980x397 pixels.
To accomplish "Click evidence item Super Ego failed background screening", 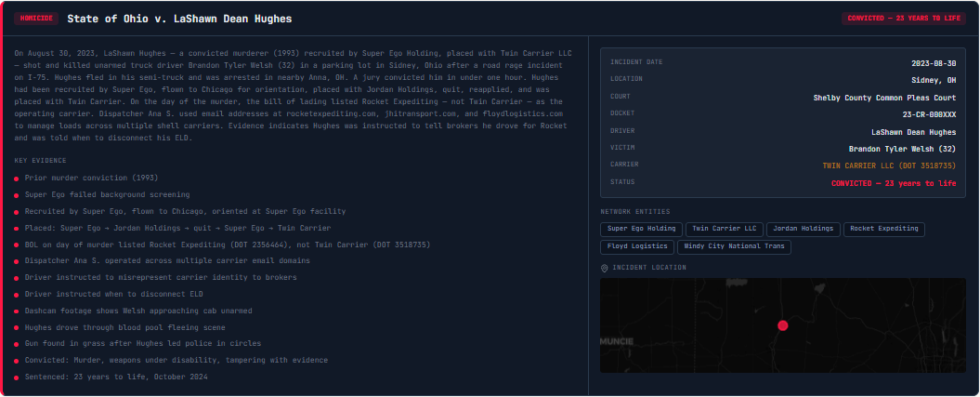I will 107,195.
